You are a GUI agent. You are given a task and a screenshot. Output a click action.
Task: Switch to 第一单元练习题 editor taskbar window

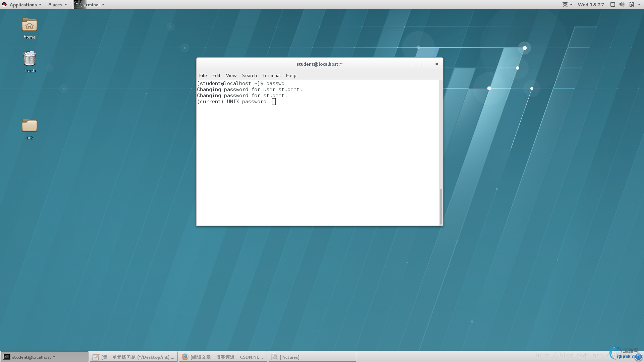133,357
